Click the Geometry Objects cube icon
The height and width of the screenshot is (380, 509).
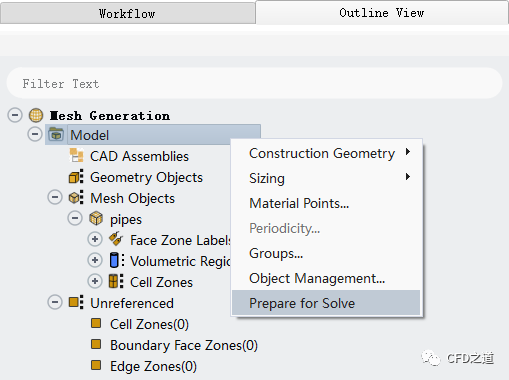[76, 176]
